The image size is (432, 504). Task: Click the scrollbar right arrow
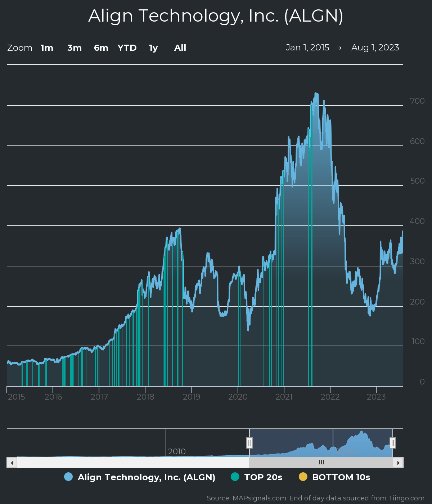click(398, 463)
